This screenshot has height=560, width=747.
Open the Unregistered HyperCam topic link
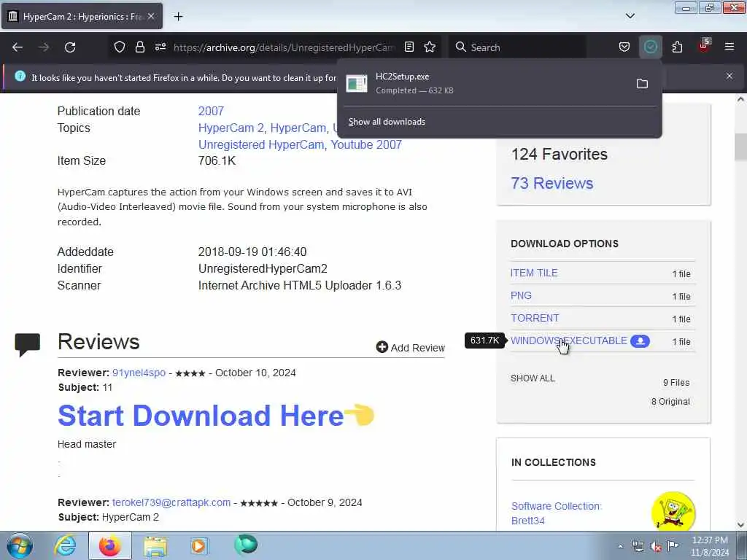point(262,145)
